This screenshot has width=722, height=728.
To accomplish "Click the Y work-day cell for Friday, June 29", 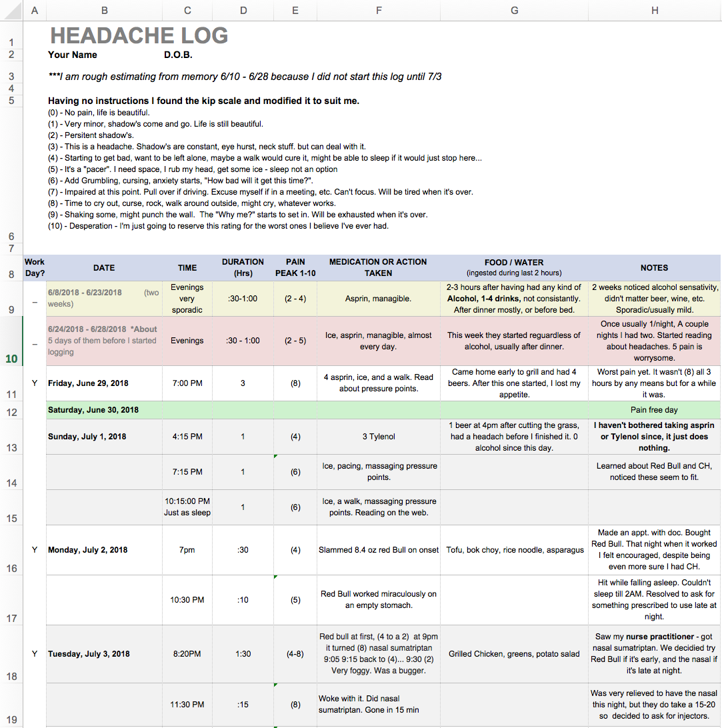I will pyautogui.click(x=35, y=383).
